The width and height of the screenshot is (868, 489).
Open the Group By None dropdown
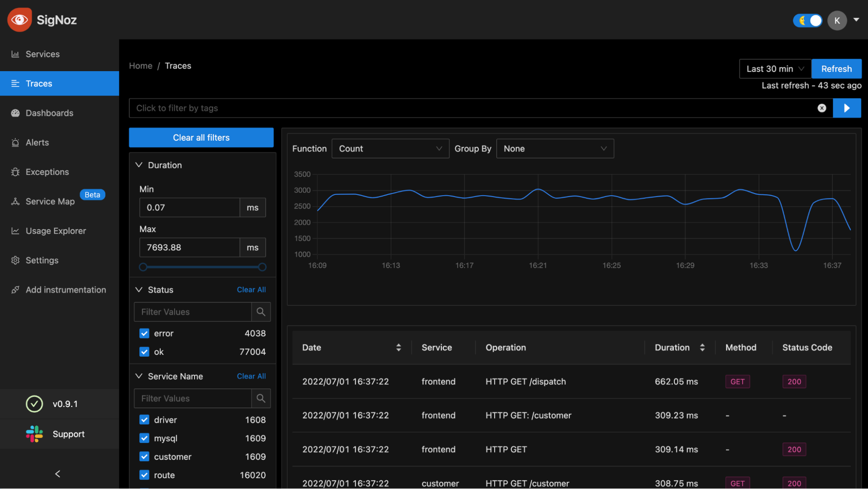(x=555, y=148)
